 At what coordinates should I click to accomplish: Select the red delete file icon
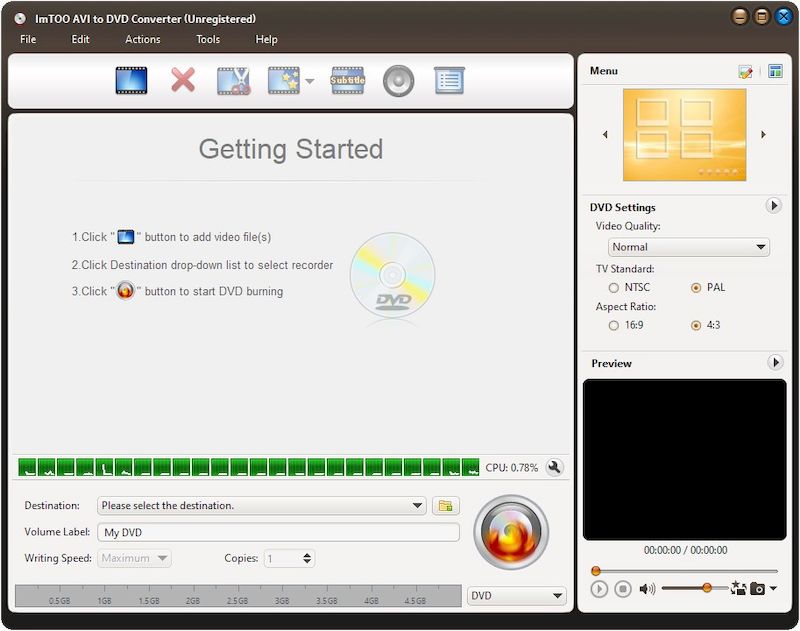(x=182, y=80)
